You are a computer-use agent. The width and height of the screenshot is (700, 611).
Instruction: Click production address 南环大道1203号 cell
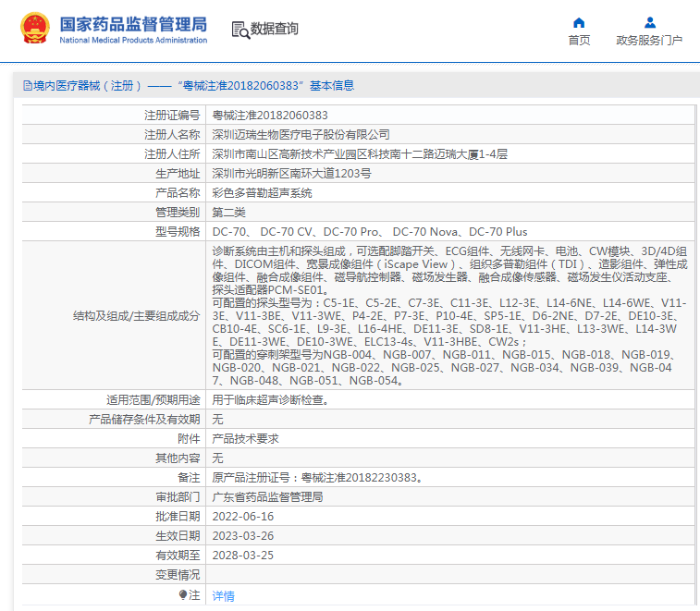click(291, 173)
